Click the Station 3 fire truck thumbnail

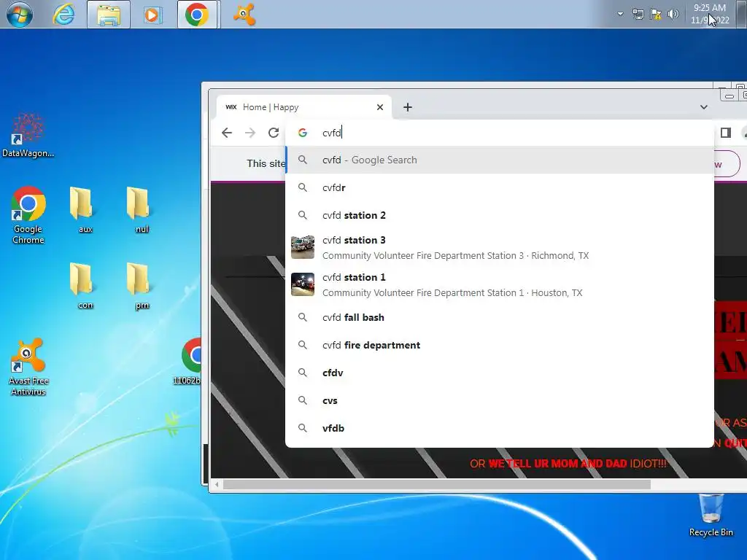coord(303,247)
